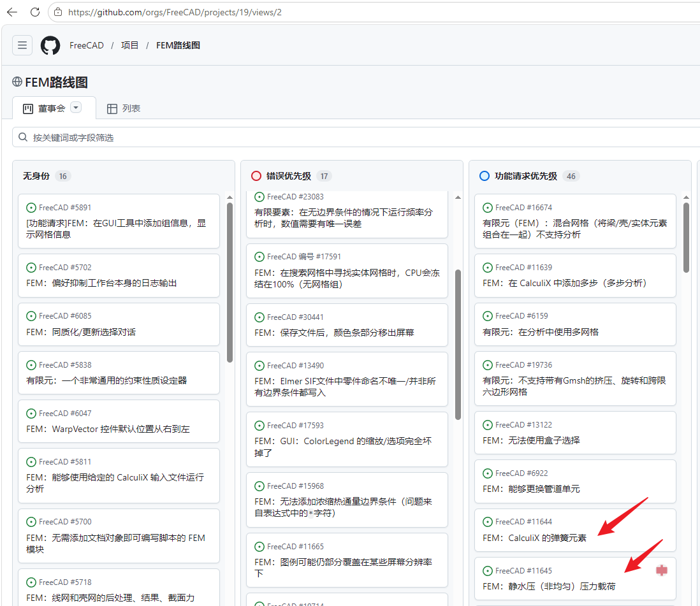Click scroll-up arrow of 错误优先级 column
The height and width of the screenshot is (606, 700).
point(458,198)
